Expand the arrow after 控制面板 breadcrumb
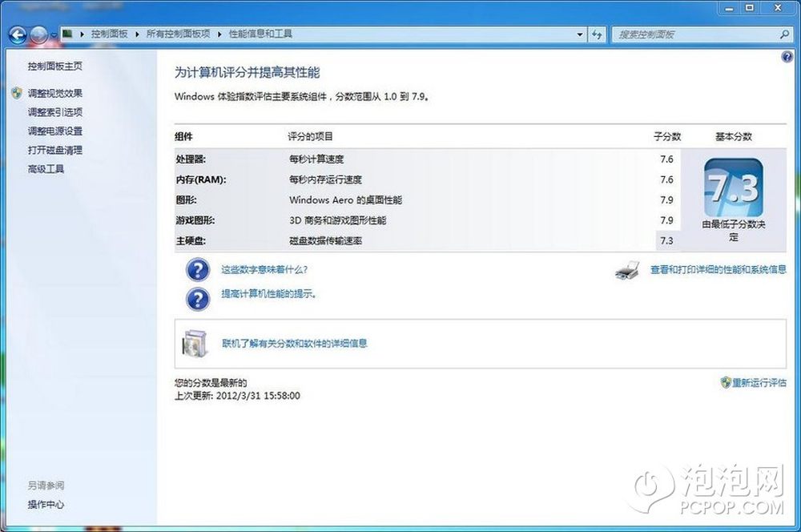This screenshot has width=801, height=532. point(137,34)
